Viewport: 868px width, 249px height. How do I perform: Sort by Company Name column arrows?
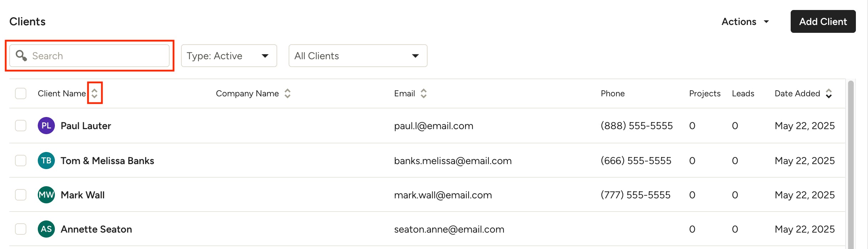(x=288, y=93)
